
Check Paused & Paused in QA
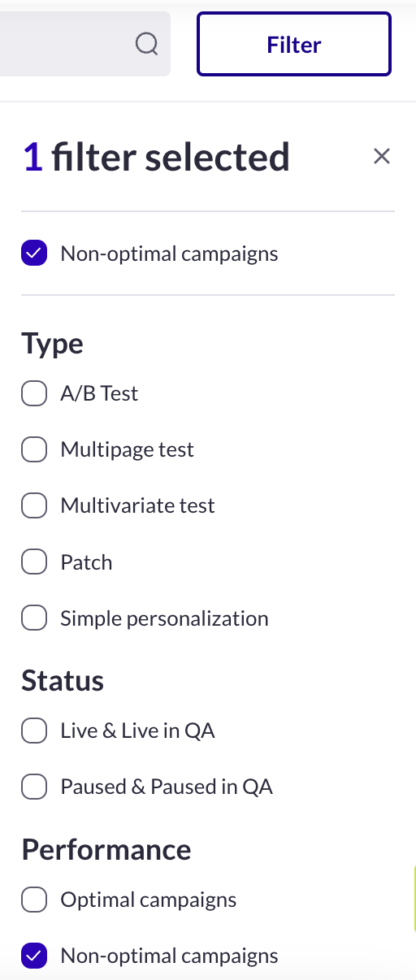point(34,787)
